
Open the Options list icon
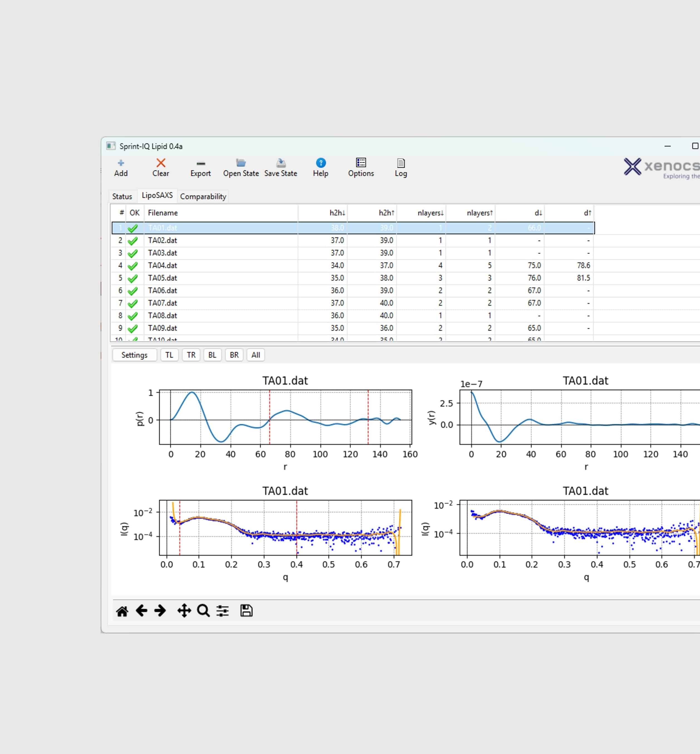click(361, 163)
